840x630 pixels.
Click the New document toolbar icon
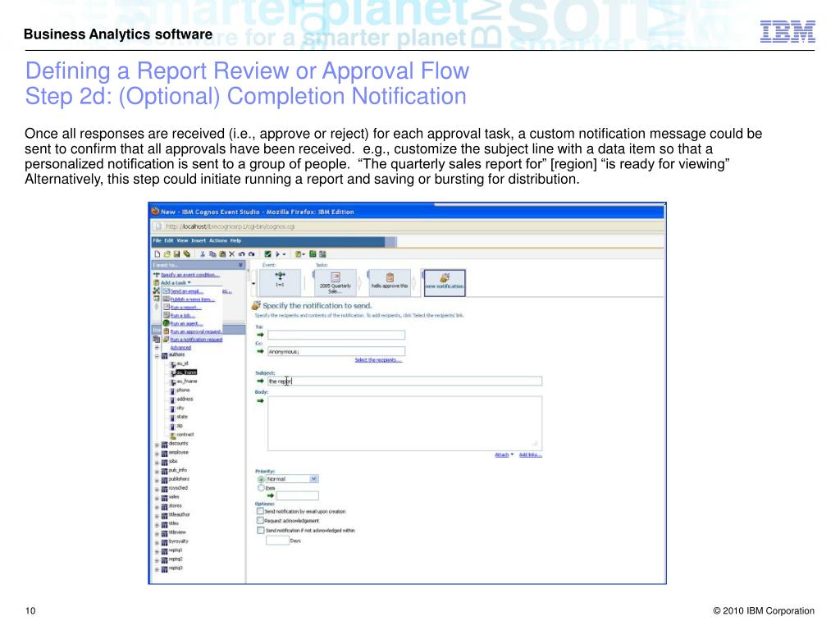pyautogui.click(x=157, y=254)
